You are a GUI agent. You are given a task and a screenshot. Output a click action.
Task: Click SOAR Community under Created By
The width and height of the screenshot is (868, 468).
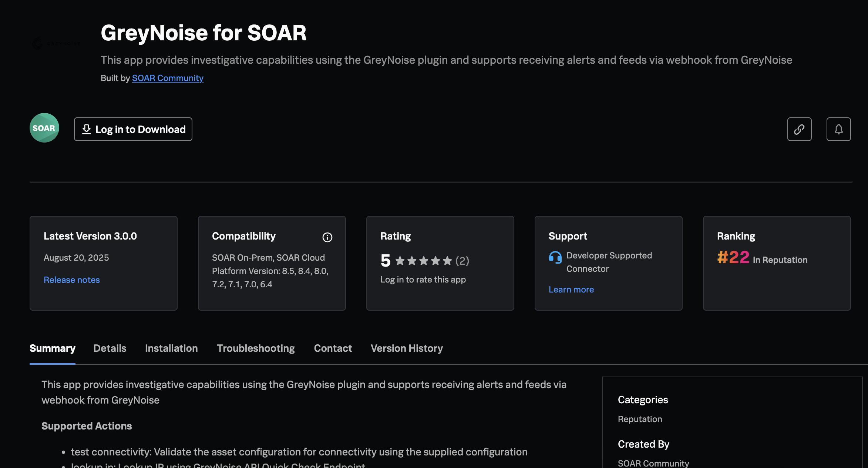tap(653, 463)
